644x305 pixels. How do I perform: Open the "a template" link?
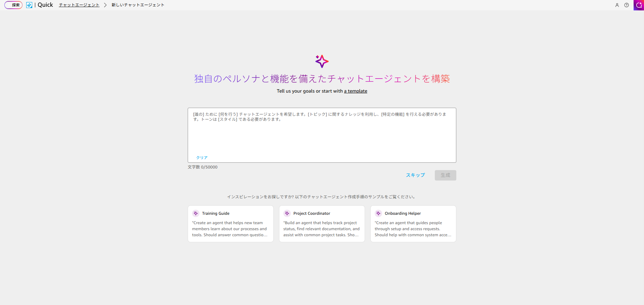[x=355, y=91]
